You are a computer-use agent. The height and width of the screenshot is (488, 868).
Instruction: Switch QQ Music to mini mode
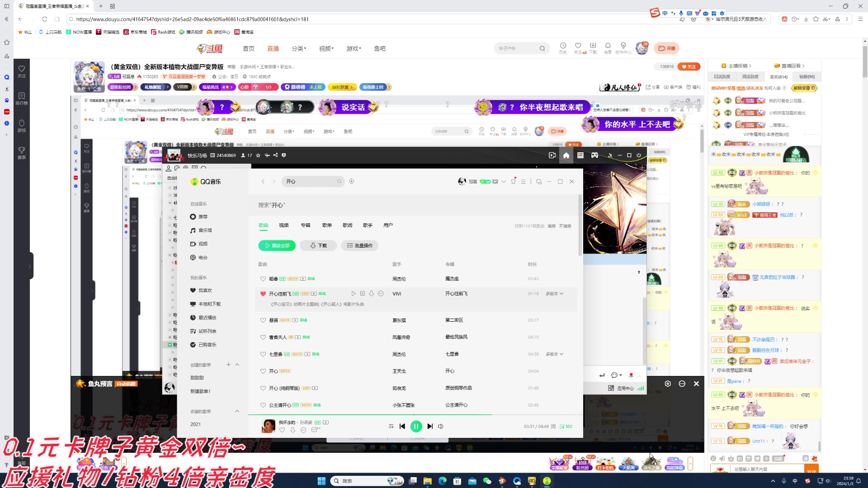pyautogui.click(x=539, y=182)
